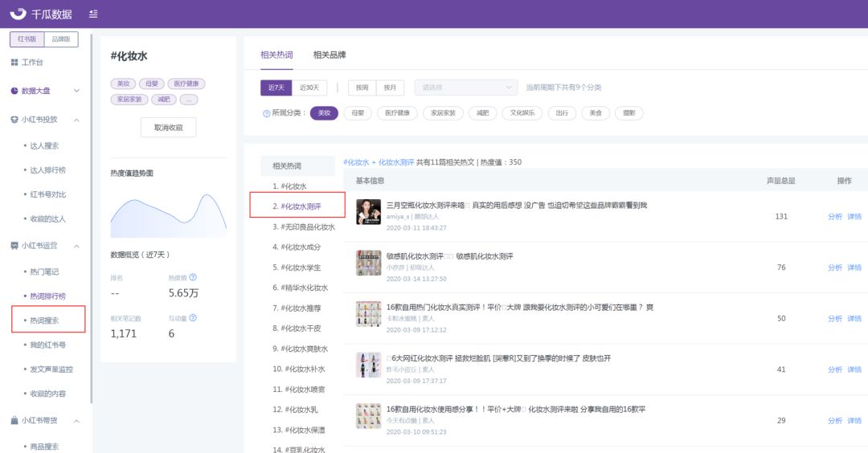This screenshot has width=868, height=453.
Task: Open the 请选择 period dropdown
Action: (x=466, y=88)
